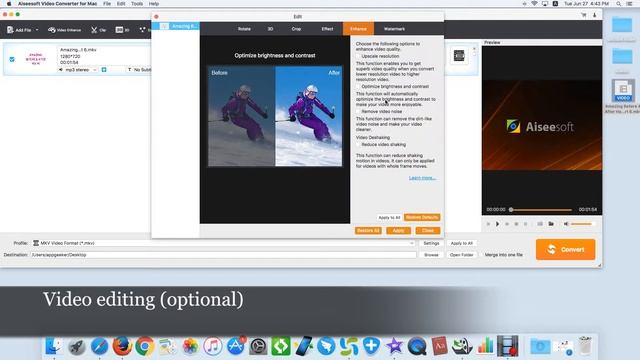This screenshot has height=360, width=640.
Task: Uncheck the Amazing mkv file checkbox
Action: 12,59
